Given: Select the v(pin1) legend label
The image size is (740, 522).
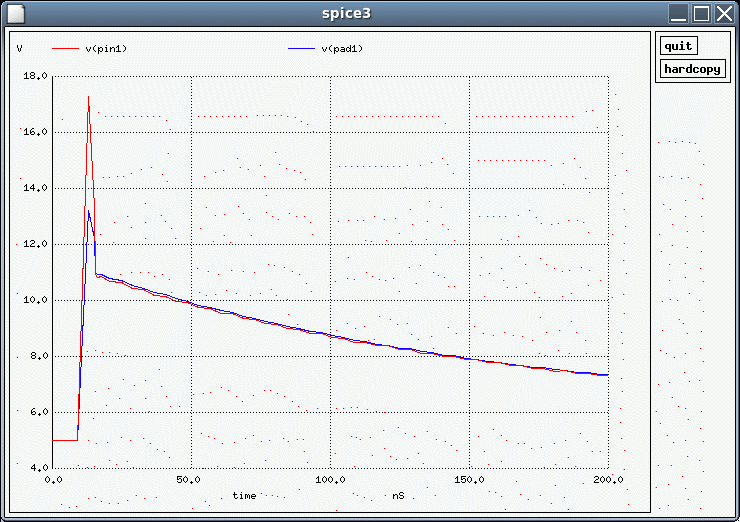Looking at the screenshot, I should pyautogui.click(x=106, y=48).
